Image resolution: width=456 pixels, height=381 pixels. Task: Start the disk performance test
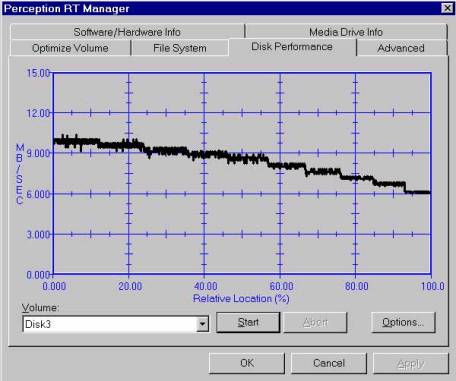pos(248,322)
